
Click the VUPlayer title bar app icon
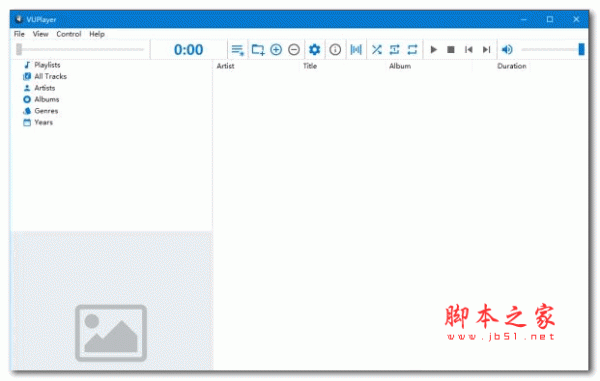pyautogui.click(x=19, y=19)
